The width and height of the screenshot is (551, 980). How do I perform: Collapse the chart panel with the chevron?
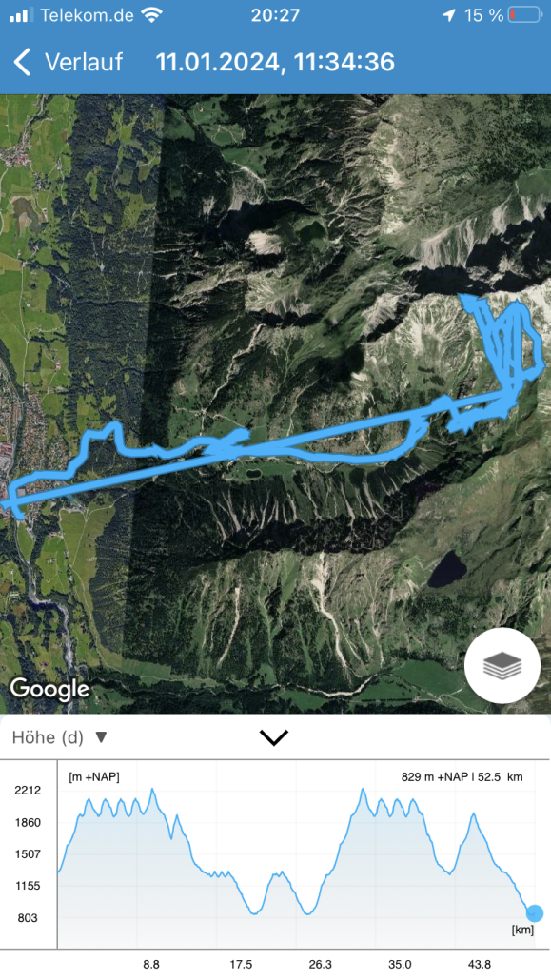(x=274, y=737)
